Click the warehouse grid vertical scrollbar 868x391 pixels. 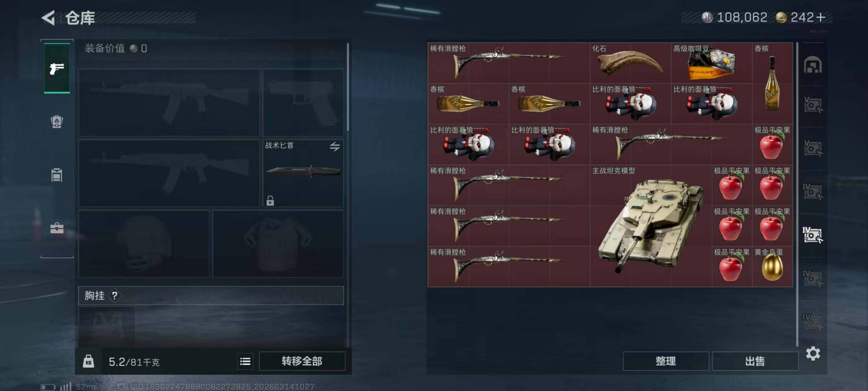tap(797, 194)
